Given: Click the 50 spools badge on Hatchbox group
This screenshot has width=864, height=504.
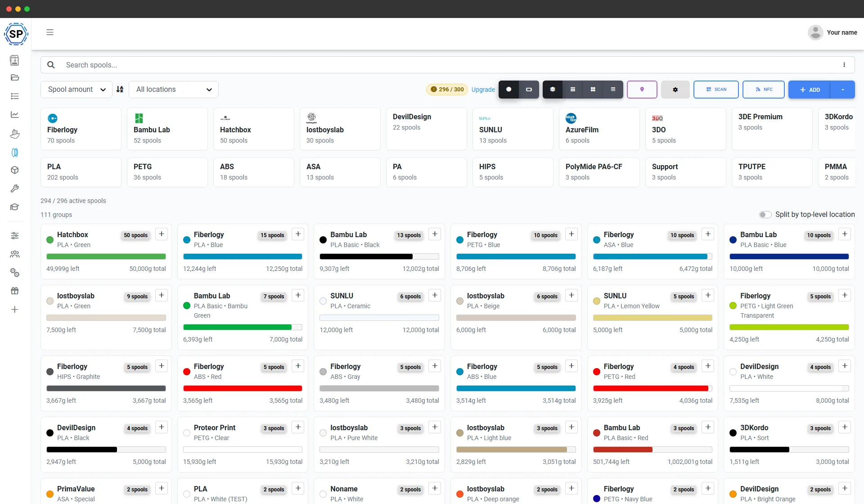Looking at the screenshot, I should click(x=136, y=235).
